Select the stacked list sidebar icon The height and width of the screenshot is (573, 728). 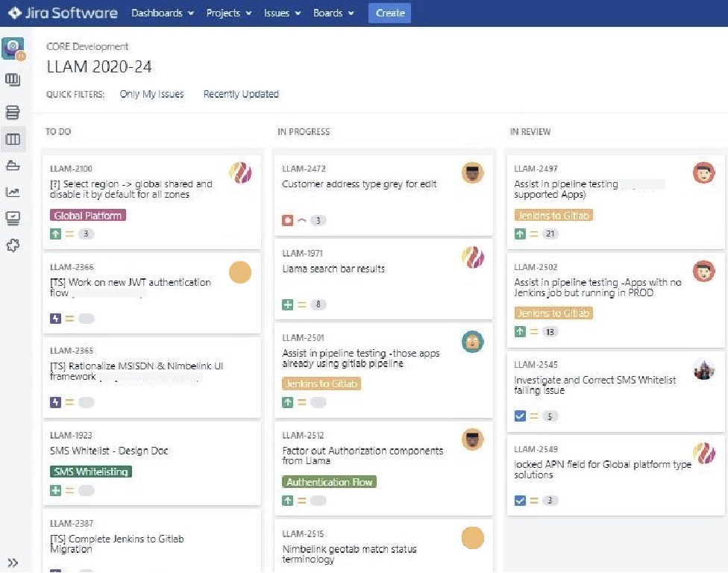tap(13, 112)
